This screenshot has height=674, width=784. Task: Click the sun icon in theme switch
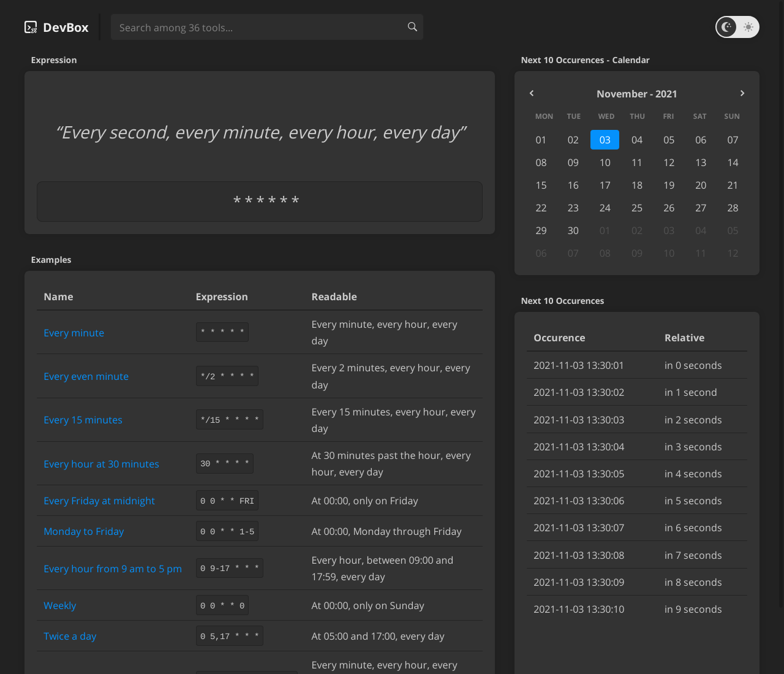(x=748, y=27)
